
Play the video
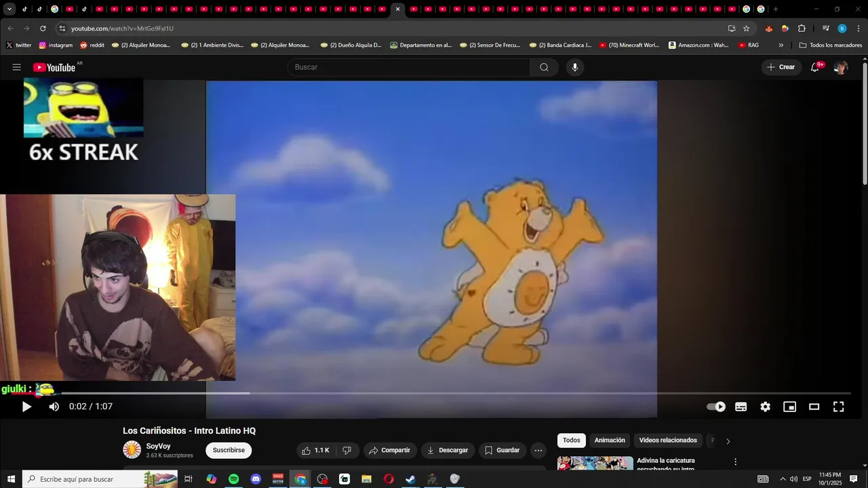pos(26,407)
